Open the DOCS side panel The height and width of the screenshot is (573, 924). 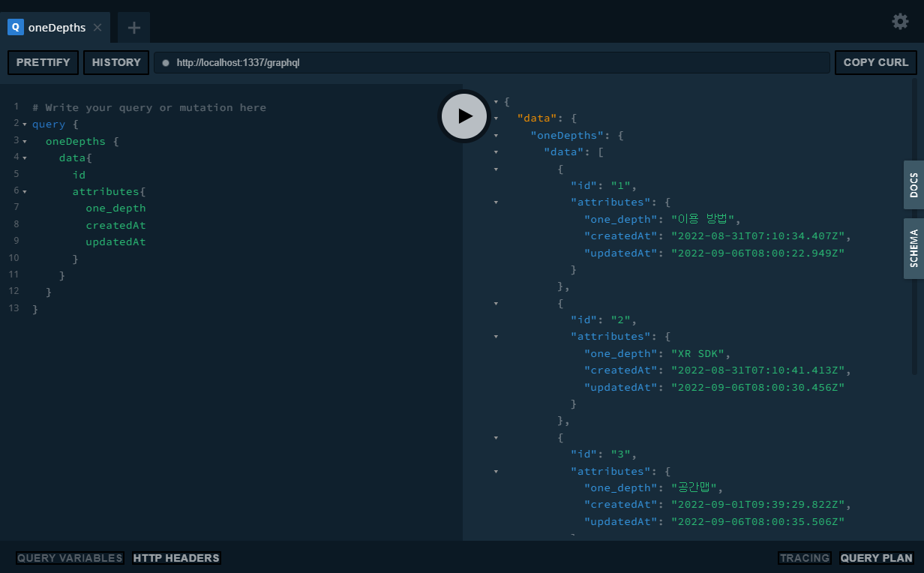(913, 184)
